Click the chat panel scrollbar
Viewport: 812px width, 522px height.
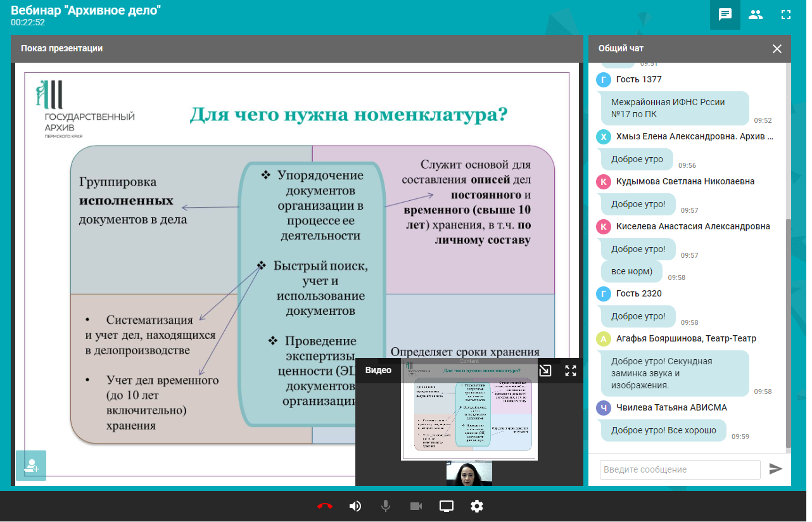[x=789, y=333]
